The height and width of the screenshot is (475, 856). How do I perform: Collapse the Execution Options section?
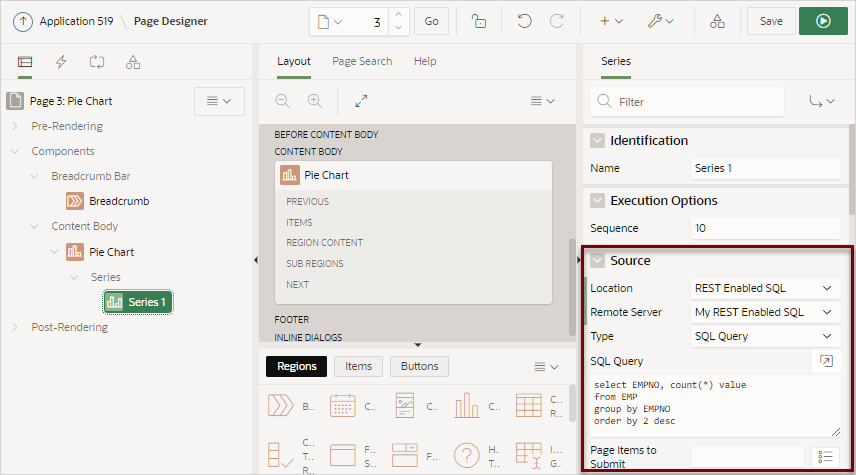tap(597, 201)
